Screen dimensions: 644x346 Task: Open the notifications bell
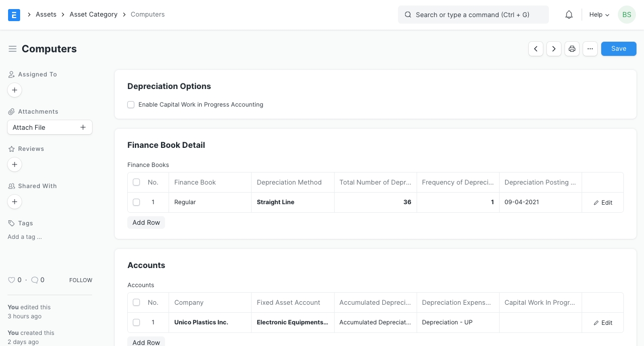(x=569, y=15)
